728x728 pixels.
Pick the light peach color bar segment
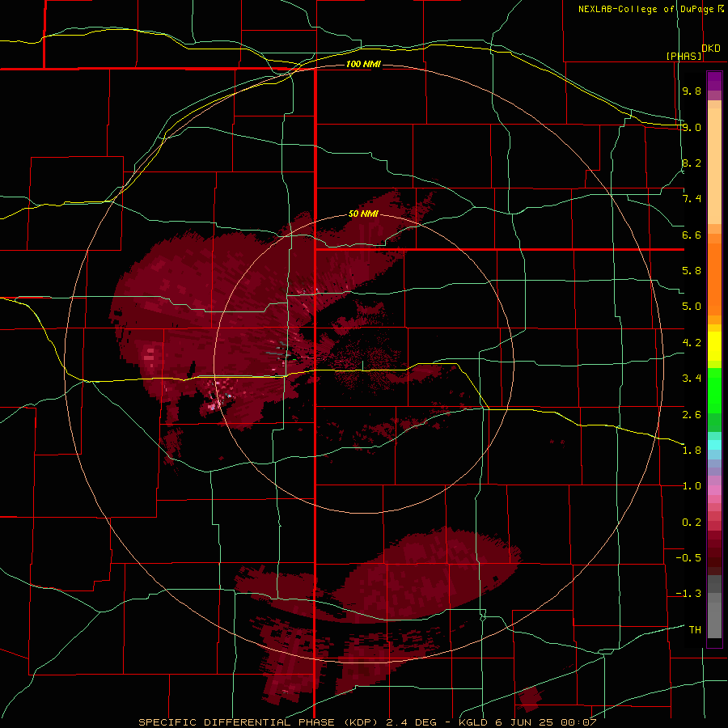[x=714, y=166]
